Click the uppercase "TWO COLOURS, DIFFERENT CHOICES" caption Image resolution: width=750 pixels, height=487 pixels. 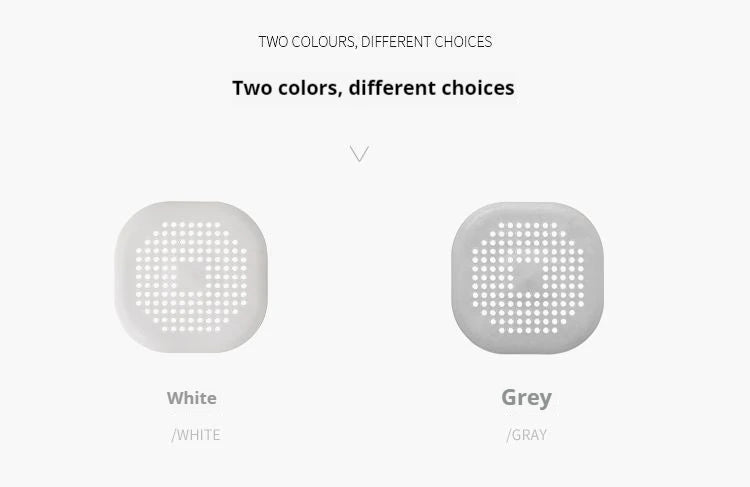(x=375, y=42)
